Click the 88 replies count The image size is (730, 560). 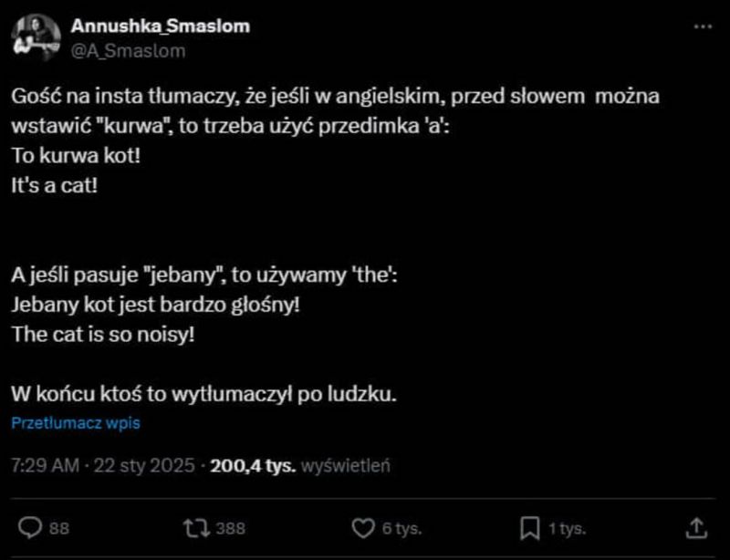coord(59,529)
